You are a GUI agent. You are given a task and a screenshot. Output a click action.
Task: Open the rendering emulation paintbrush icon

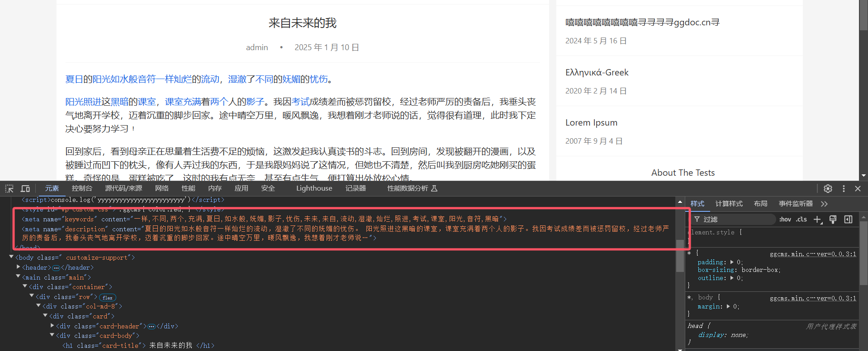tap(833, 219)
